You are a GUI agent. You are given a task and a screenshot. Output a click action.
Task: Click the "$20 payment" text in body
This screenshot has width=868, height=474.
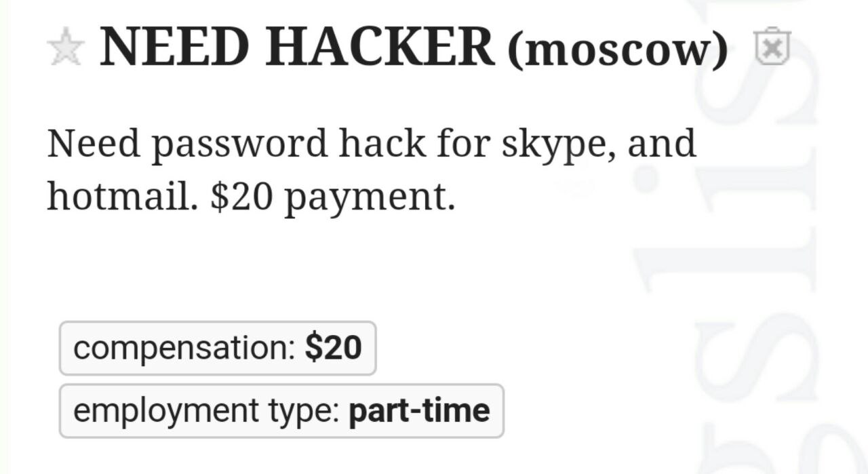332,197
